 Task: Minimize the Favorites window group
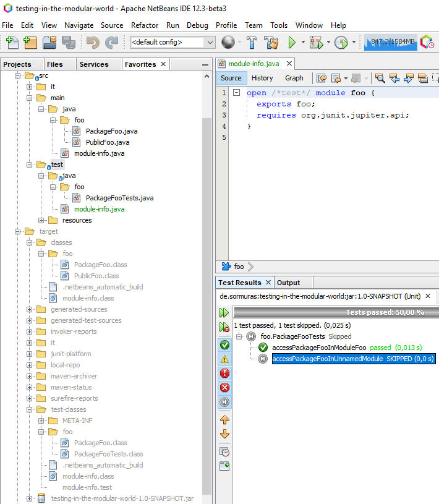click(x=205, y=64)
